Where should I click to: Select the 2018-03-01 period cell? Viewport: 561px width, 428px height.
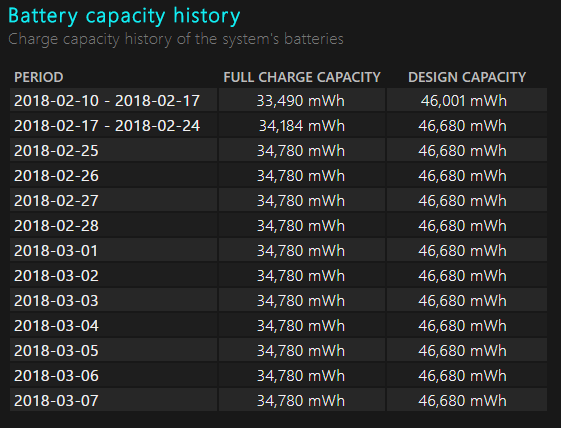pos(113,250)
